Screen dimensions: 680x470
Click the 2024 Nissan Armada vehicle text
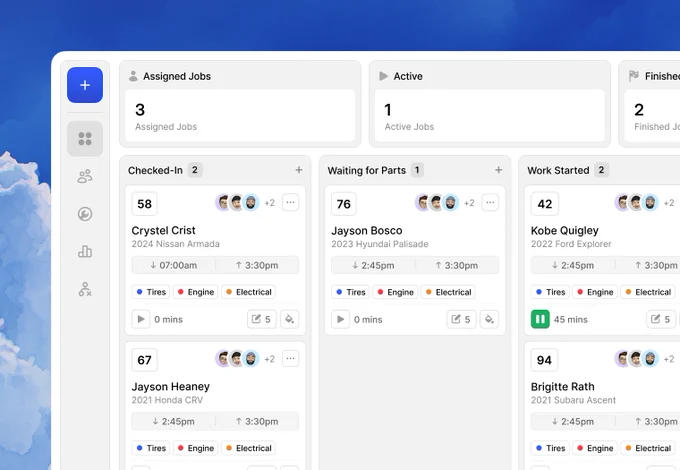point(176,244)
